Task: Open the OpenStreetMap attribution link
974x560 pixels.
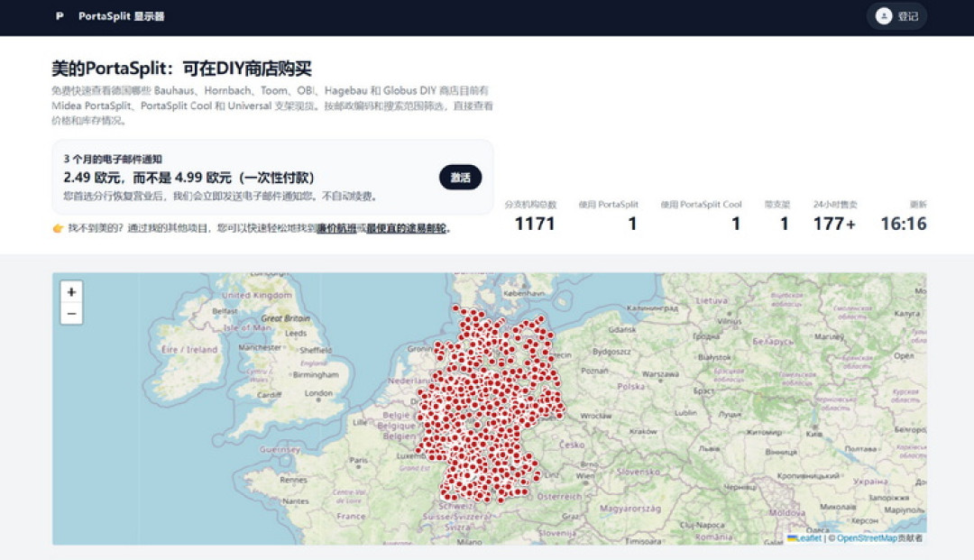Action: [867, 538]
